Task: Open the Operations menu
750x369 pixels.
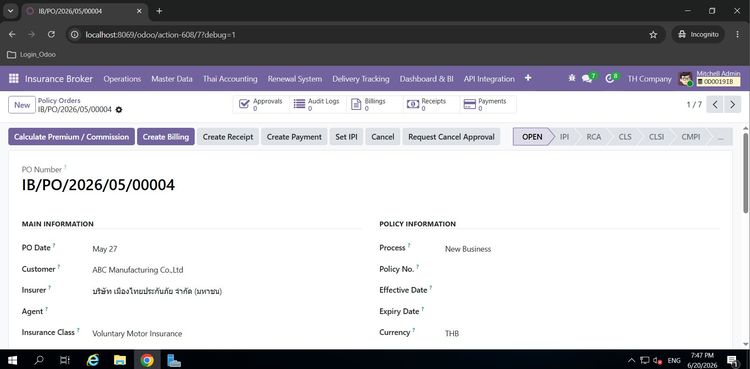Action: 122,78
